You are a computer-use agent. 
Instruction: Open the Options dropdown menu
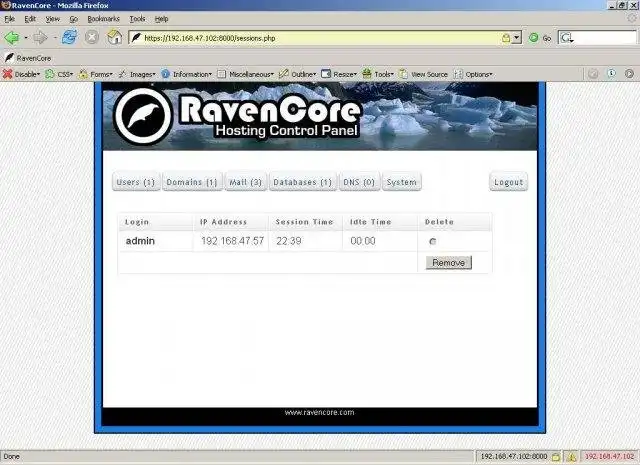click(x=473, y=74)
